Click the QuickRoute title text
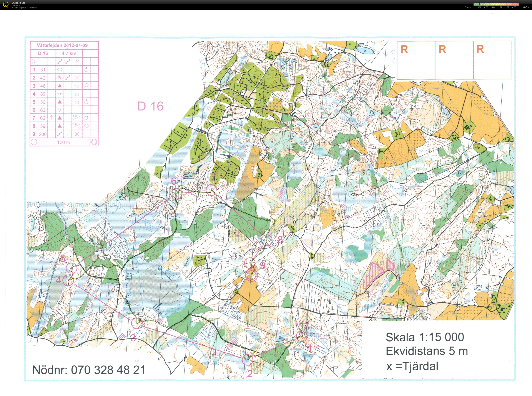Image resolution: width=532 pixels, height=396 pixels. click(19, 3)
